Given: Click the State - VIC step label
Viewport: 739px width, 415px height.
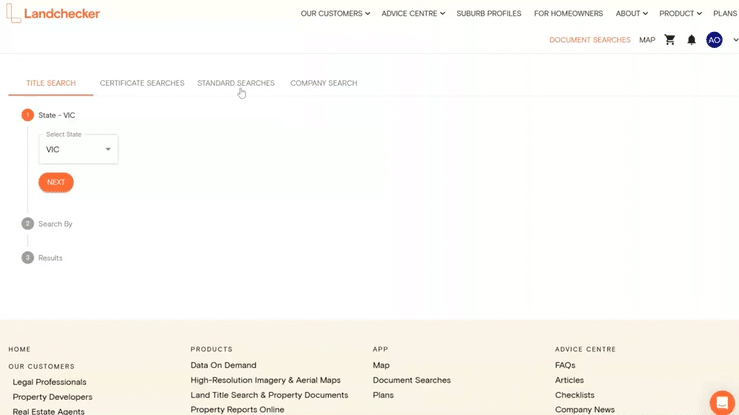Looking at the screenshot, I should click(57, 115).
